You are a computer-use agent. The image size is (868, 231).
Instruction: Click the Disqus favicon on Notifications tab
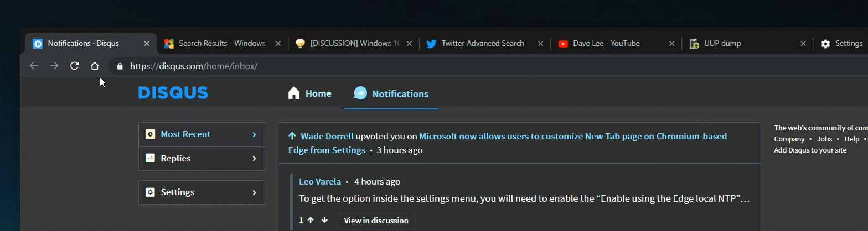[x=38, y=44]
